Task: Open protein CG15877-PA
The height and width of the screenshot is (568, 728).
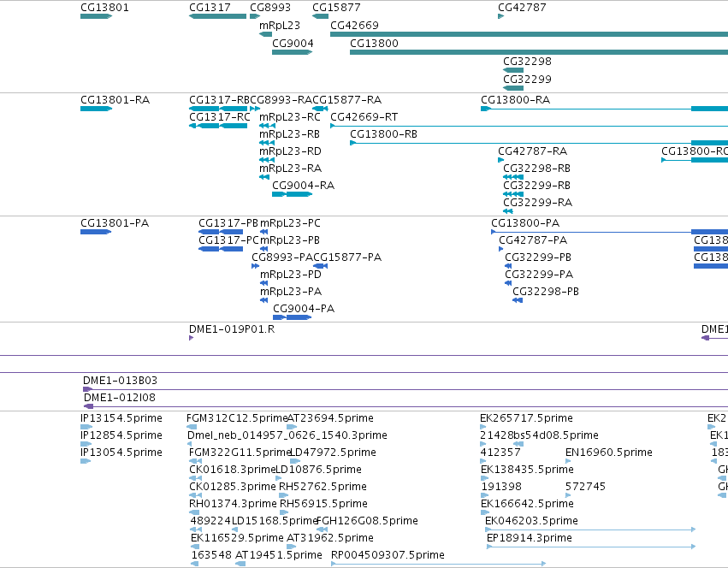Action: [x=347, y=257]
